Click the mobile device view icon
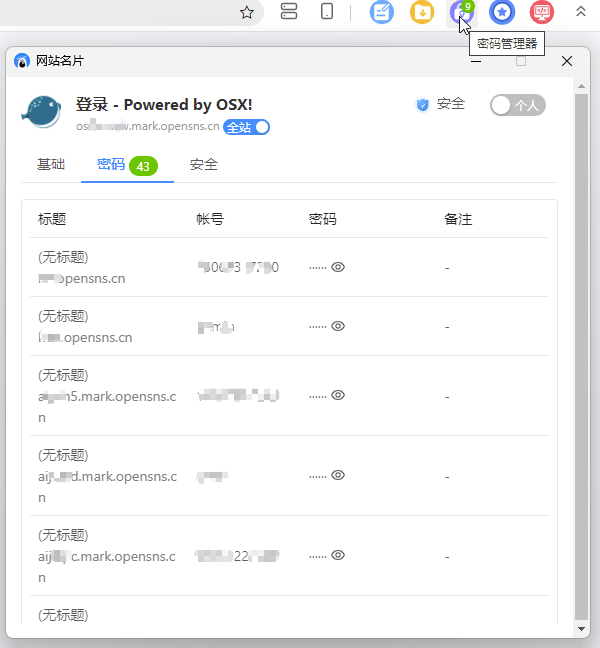Screen dimensions: 600x648 click(x=327, y=11)
